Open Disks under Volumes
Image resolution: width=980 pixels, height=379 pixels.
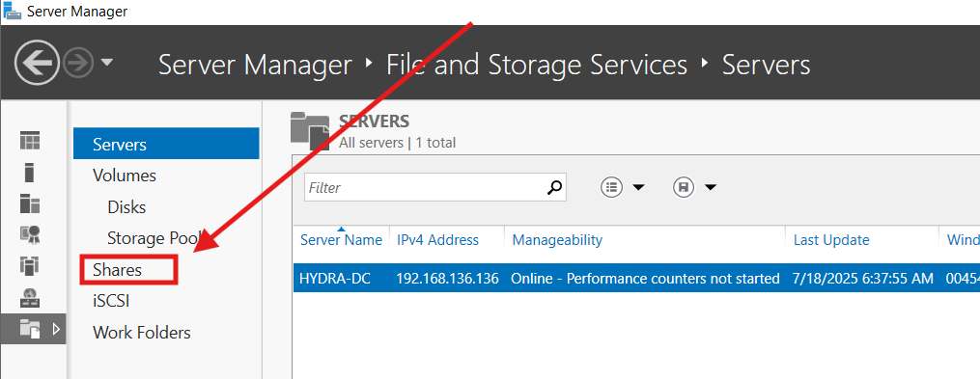click(126, 206)
